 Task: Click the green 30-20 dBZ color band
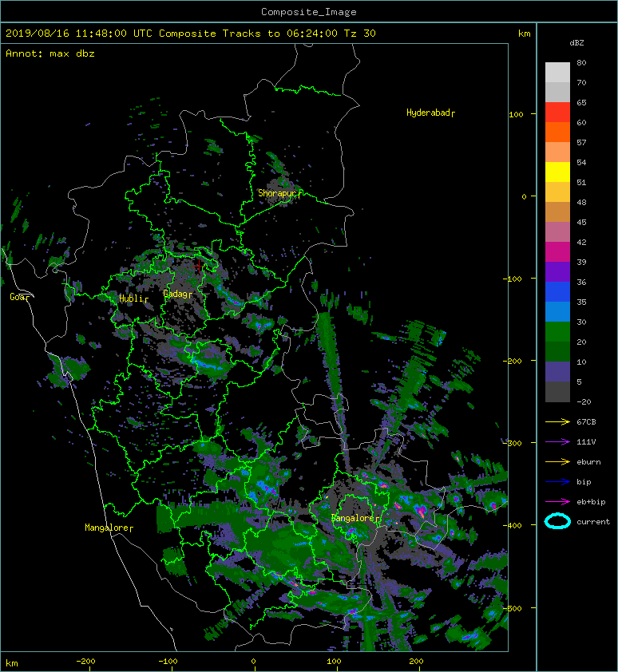coord(557,332)
